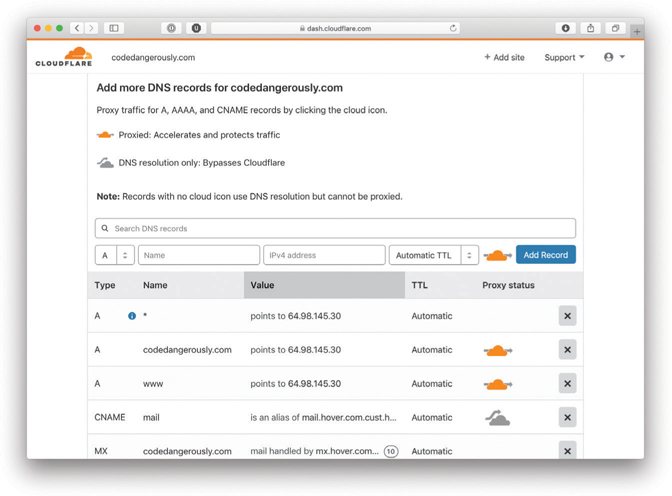This screenshot has height=496, width=672.
Task: Remove the mail CNAME record
Action: (567, 418)
